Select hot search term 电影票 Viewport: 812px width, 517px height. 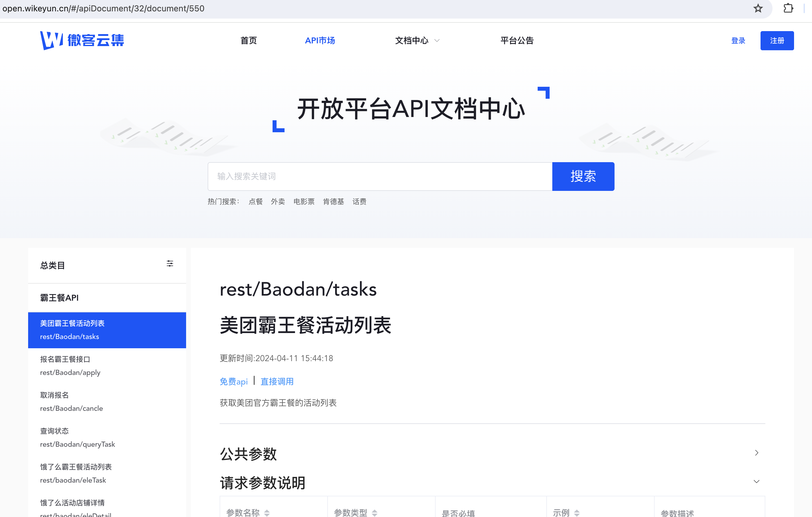[304, 201]
